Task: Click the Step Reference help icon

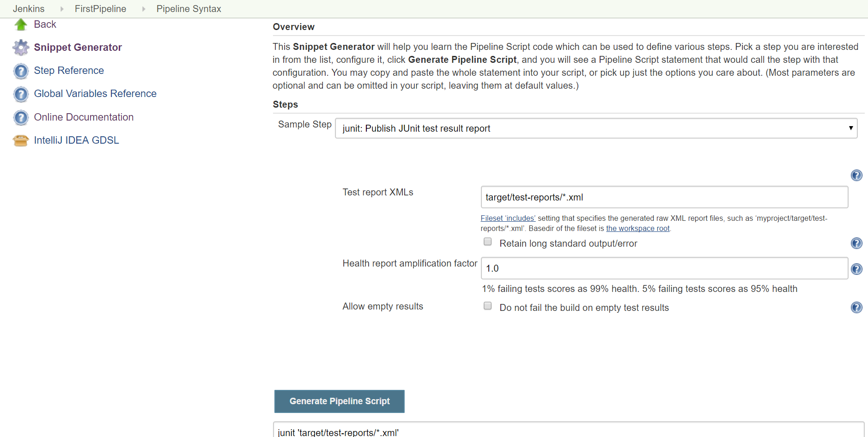Action: tap(21, 71)
